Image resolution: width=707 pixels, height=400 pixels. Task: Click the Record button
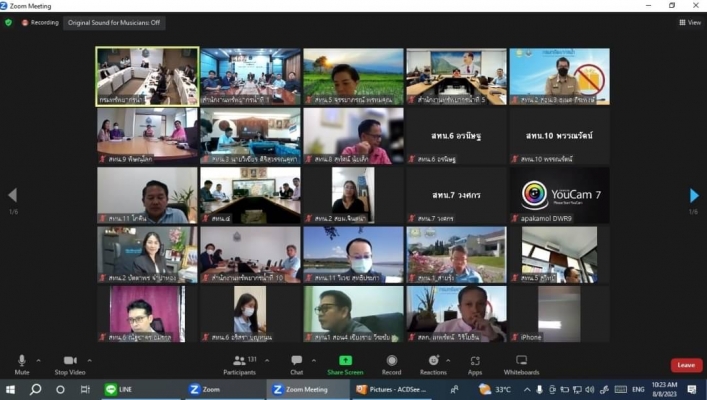tap(391, 365)
